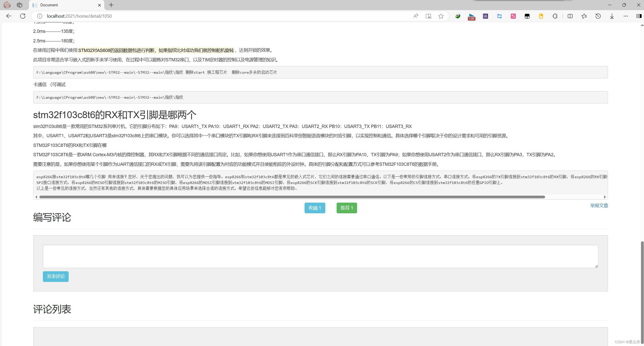Click the 收藏 1 button

(x=315, y=208)
